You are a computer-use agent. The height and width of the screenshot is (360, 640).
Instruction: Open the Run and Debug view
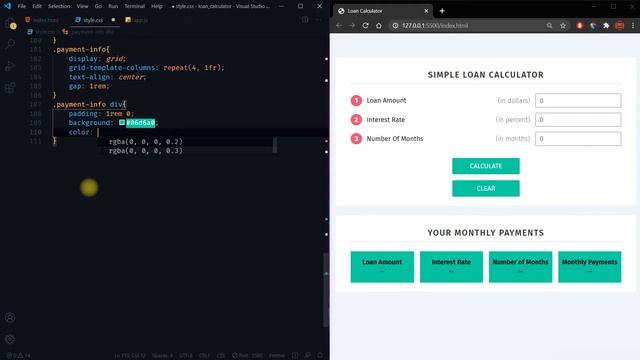10,66
